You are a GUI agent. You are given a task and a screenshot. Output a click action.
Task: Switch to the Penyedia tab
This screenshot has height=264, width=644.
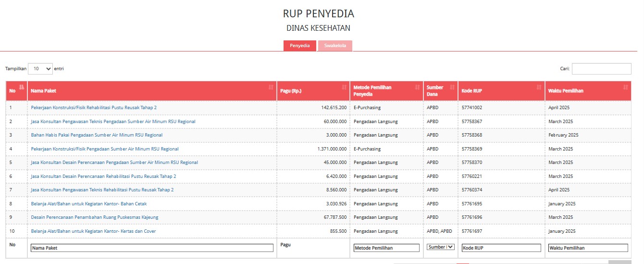click(x=300, y=46)
